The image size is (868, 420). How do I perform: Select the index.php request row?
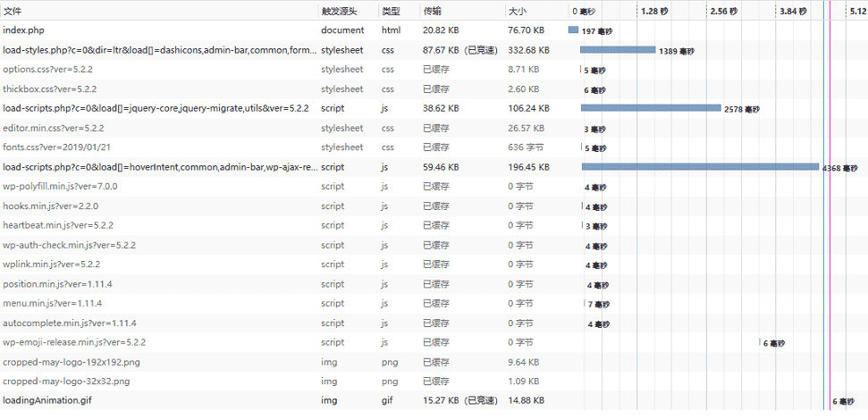tap(434, 30)
